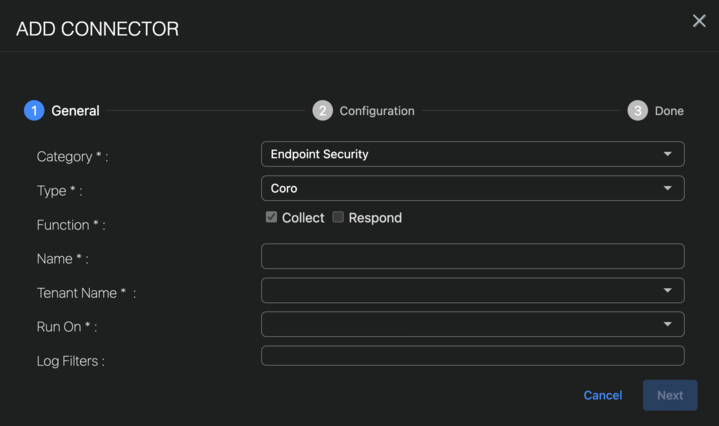Image resolution: width=719 pixels, height=426 pixels.
Task: Click the Log Filters input field
Action: 472,356
